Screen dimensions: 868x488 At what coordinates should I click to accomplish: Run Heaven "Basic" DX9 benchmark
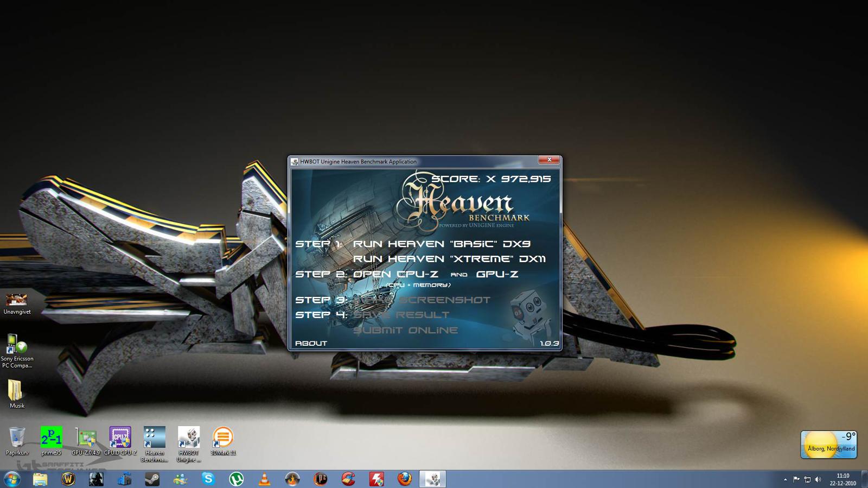point(442,244)
